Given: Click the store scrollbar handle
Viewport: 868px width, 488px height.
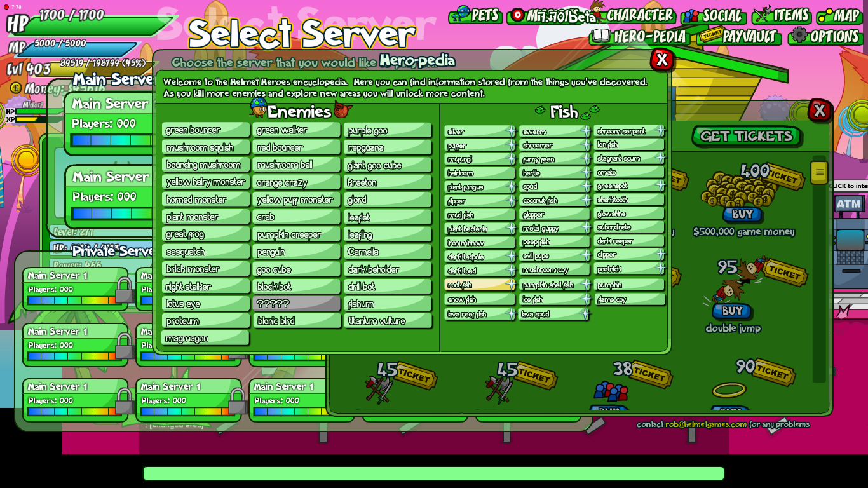Looking at the screenshot, I should (819, 172).
